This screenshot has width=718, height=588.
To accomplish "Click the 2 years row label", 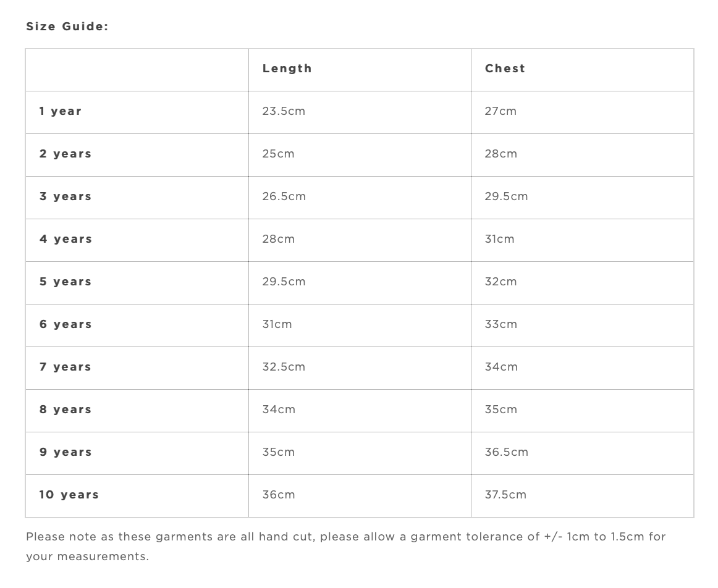I will [x=65, y=154].
